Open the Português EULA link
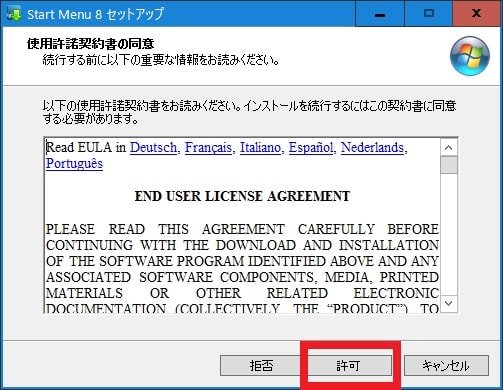The image size is (503, 390). 74,163
